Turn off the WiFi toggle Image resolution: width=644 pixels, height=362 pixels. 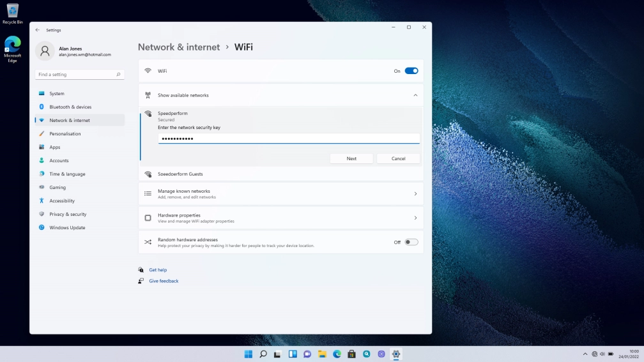coord(411,71)
